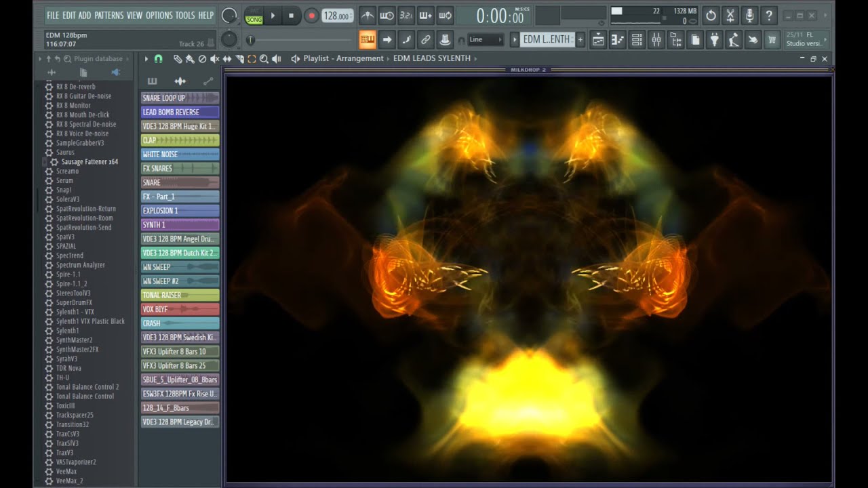The width and height of the screenshot is (868, 488).
Task: Click Serum in the plugin list
Action: pyautogui.click(x=64, y=180)
